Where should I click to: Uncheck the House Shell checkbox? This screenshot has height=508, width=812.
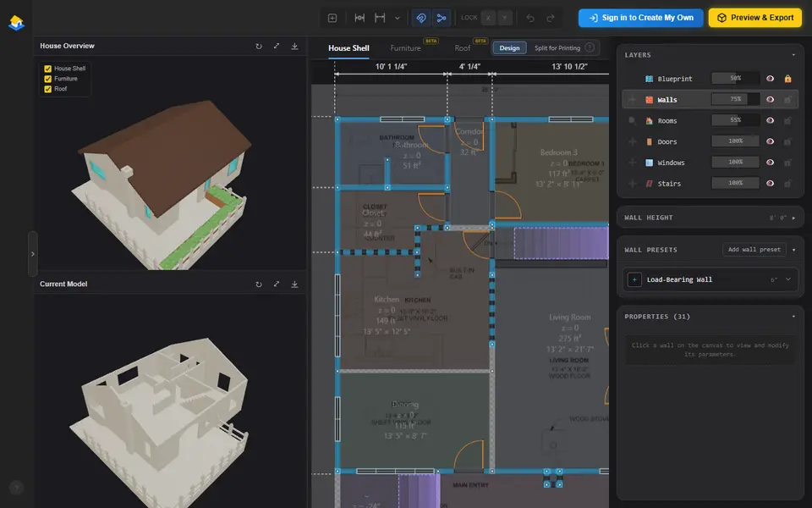[x=47, y=69]
